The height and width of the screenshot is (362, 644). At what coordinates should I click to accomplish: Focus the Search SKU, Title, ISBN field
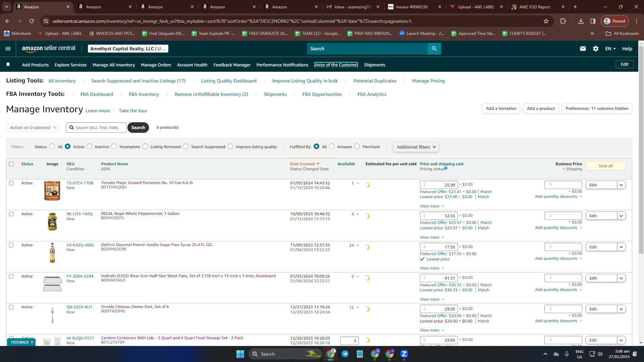(96, 128)
